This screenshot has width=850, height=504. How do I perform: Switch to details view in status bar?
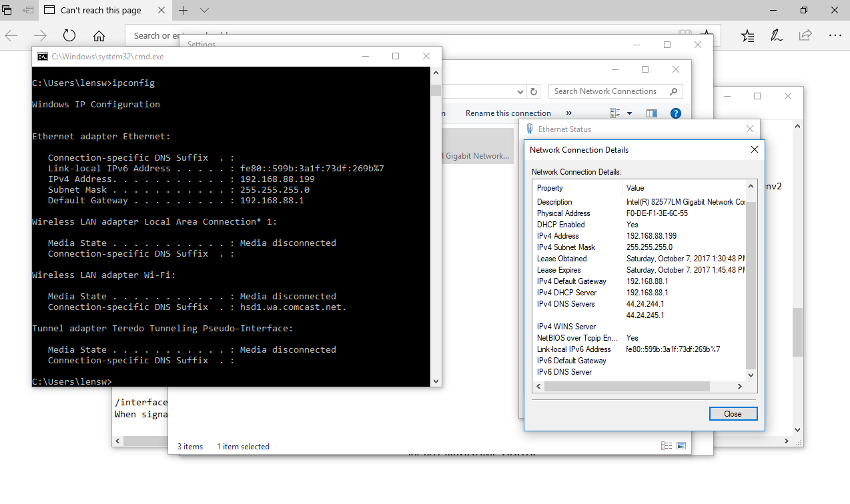tap(667, 446)
